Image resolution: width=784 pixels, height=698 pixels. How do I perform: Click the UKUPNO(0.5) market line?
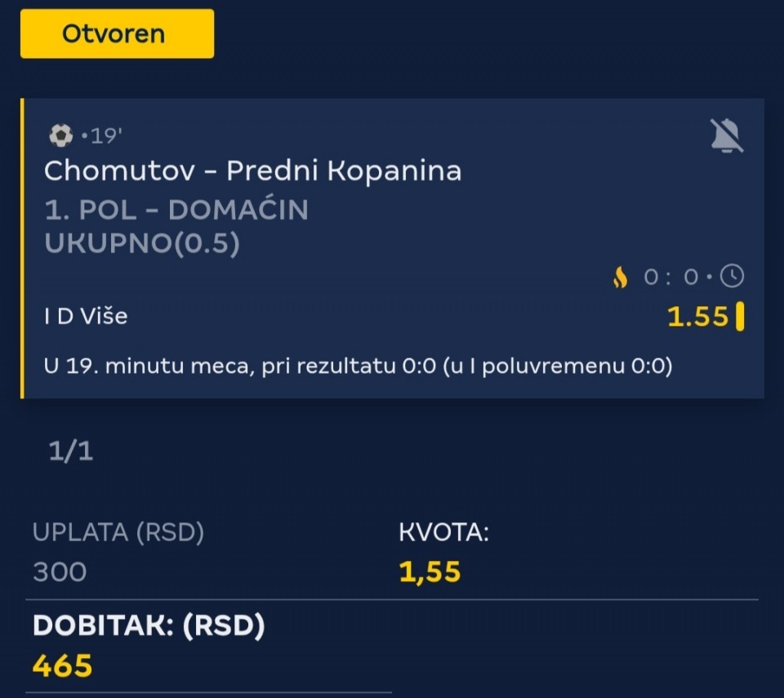(142, 244)
